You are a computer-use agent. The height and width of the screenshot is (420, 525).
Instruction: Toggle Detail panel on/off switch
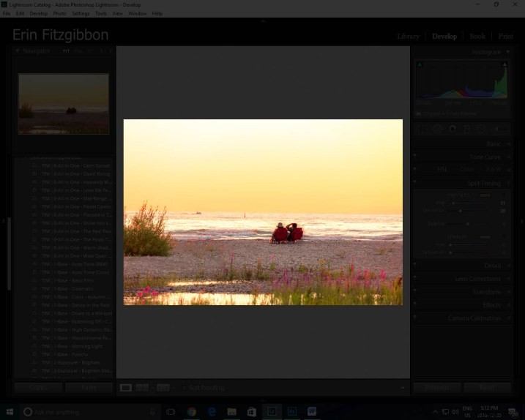(415, 263)
